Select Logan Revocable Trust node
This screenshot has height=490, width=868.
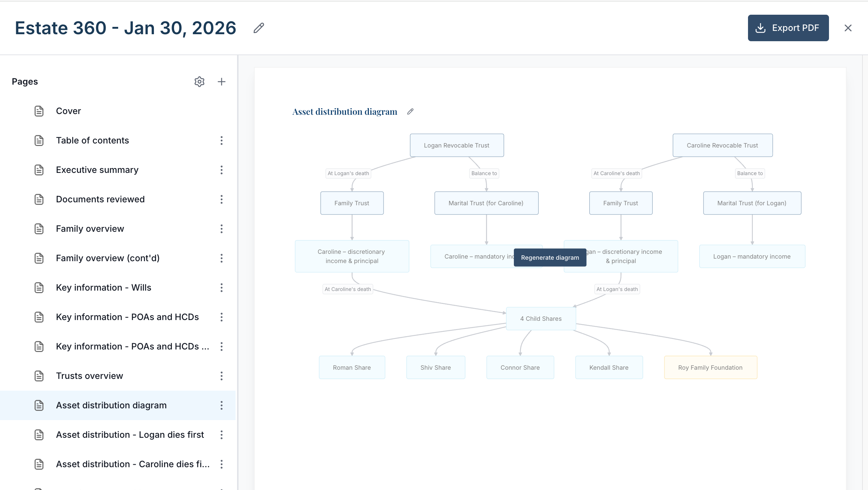tap(457, 145)
